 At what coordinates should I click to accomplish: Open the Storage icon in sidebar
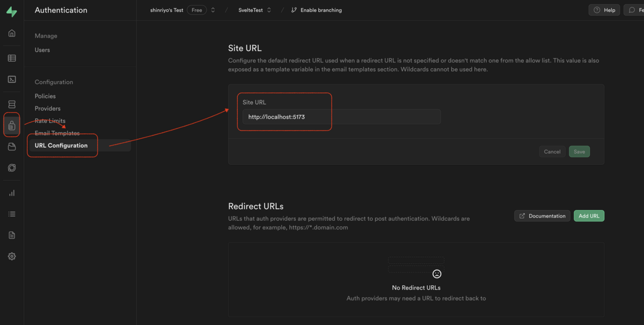pos(12,147)
